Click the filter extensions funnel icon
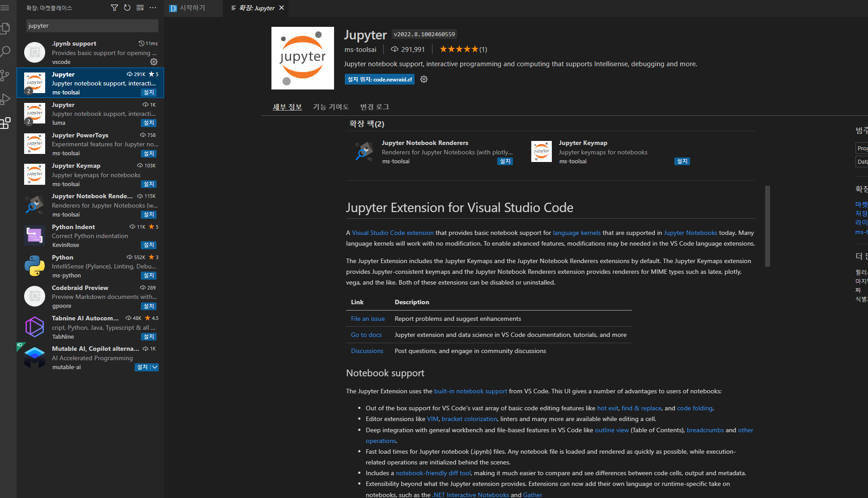868x498 pixels. 114,8
